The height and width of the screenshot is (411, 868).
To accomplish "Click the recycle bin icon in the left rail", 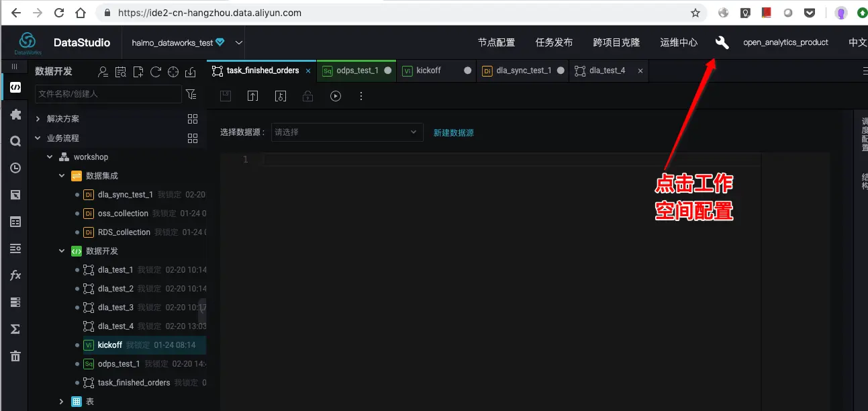I will 15,356.
